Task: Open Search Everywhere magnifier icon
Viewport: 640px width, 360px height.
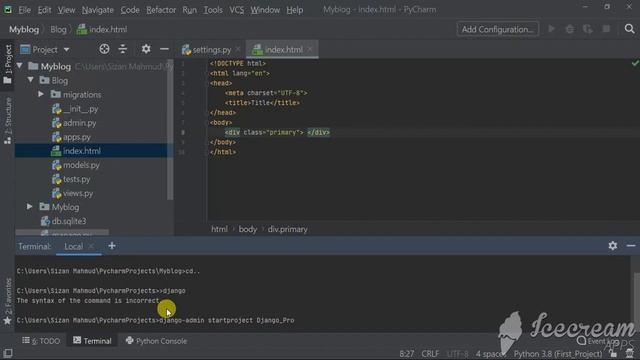Action: point(629,29)
